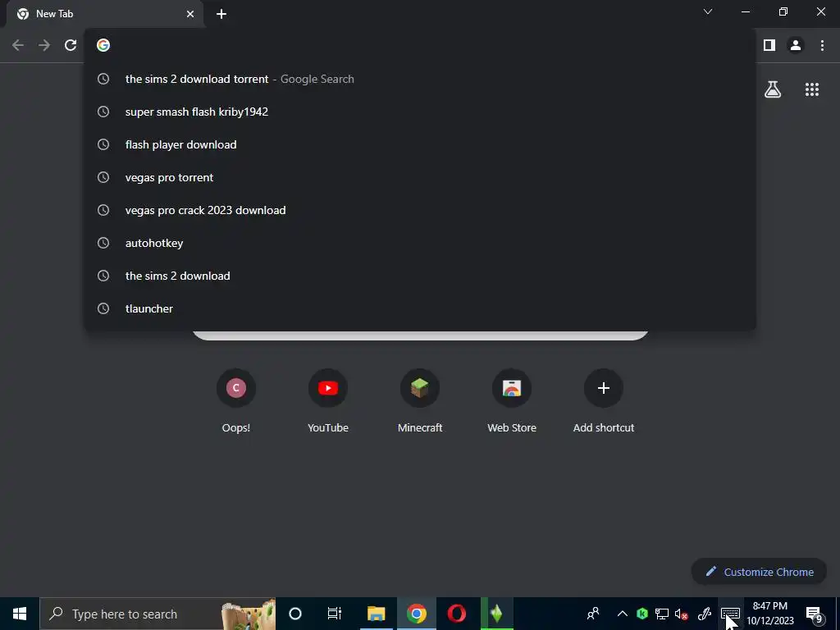The height and width of the screenshot is (630, 840).
Task: Select suggestion 'vegas pro torrent'
Action: [420, 177]
